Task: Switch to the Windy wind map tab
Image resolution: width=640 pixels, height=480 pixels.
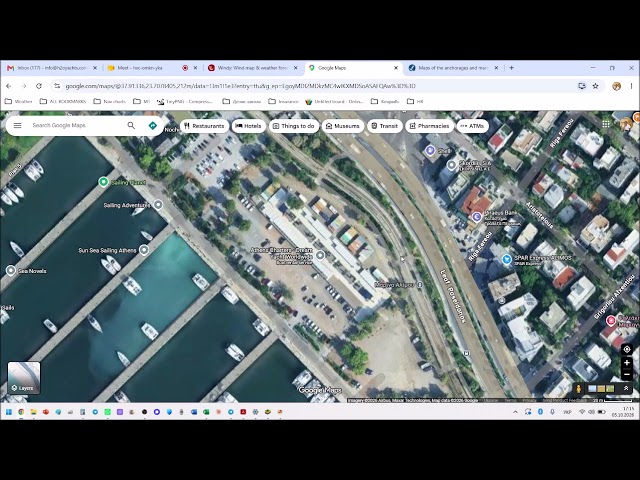Action: (x=252, y=68)
